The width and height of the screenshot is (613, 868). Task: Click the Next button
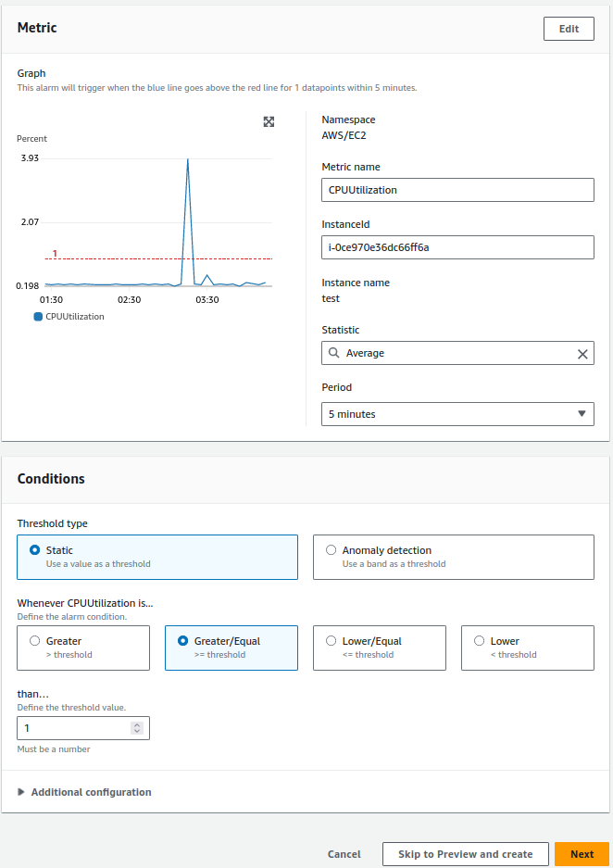[582, 854]
